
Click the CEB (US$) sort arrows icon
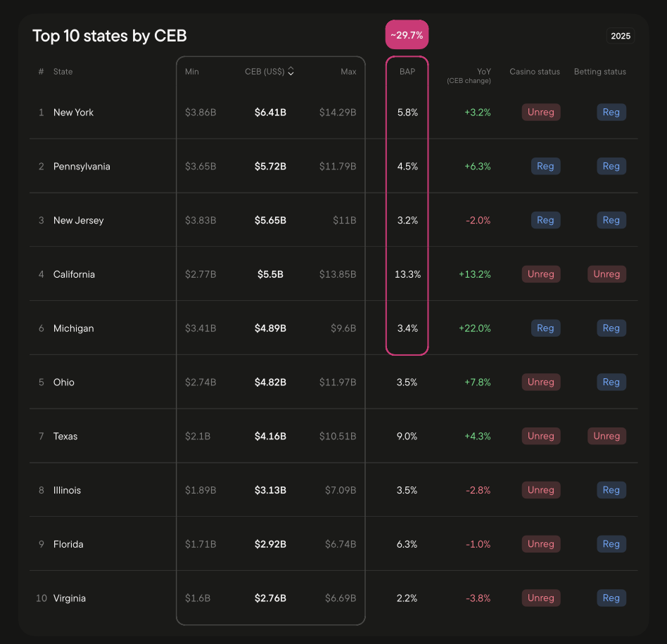point(291,72)
